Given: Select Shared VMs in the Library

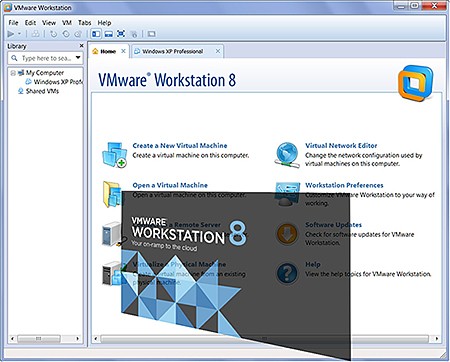Looking at the screenshot, I should (42, 91).
